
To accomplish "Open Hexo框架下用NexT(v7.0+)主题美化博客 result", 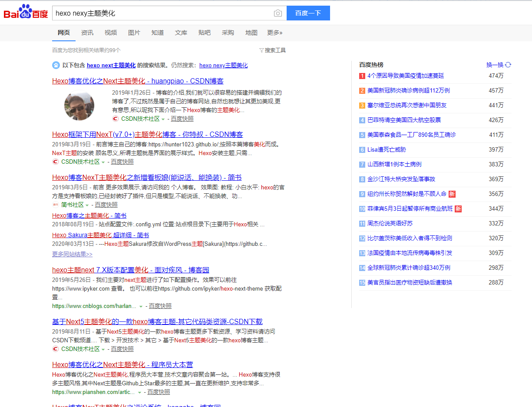I will click(148, 134).
